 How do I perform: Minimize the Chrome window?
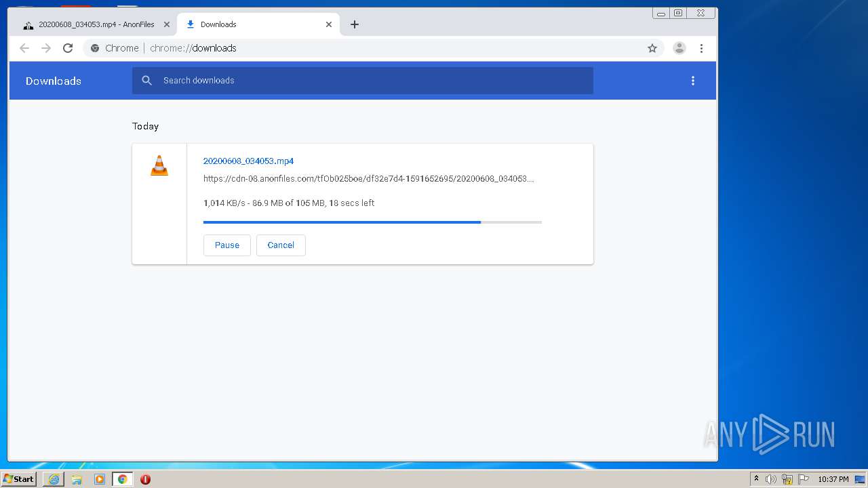[x=661, y=13]
